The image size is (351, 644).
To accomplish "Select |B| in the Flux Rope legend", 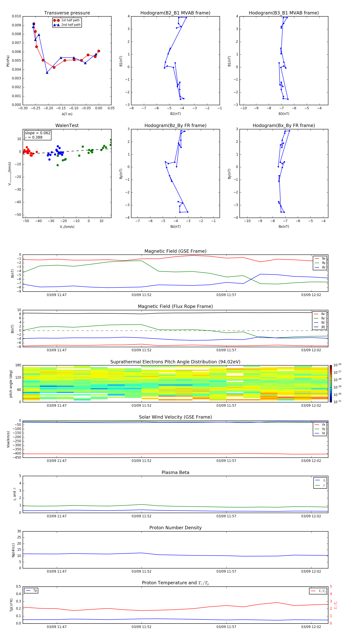I will 320,327.
